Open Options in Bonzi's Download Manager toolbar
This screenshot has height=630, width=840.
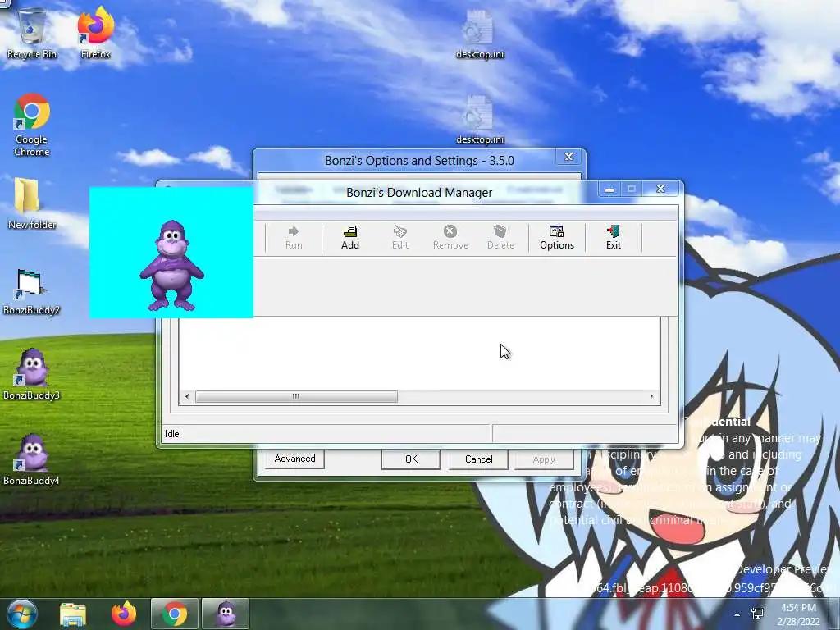click(x=557, y=237)
